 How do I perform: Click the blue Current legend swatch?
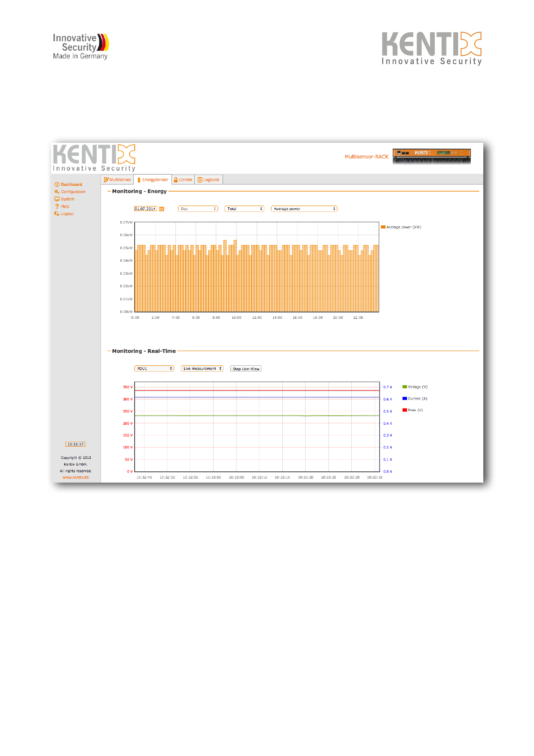click(x=405, y=399)
